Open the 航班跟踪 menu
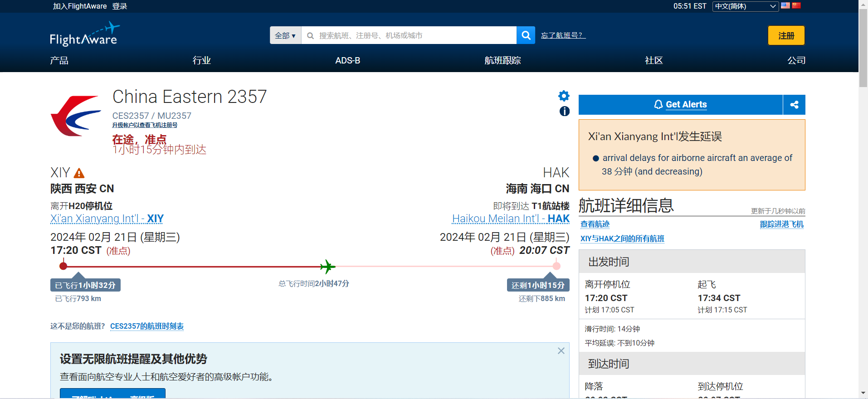Viewport: 868px width, 399px height. click(502, 60)
